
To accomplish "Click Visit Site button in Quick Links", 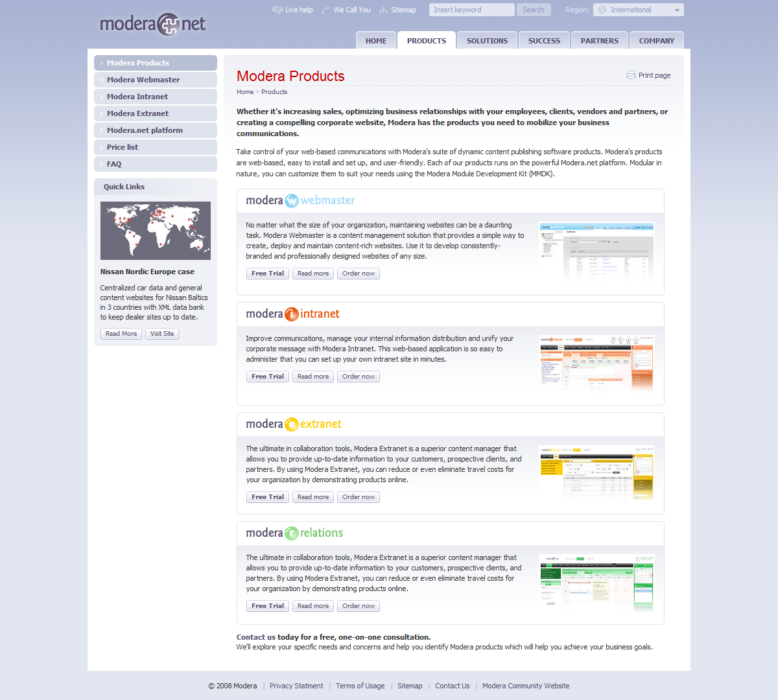I will (162, 334).
